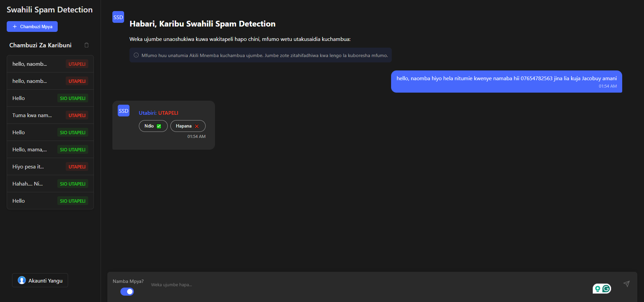644x302 pixels.
Task: Confirm the UTAPELI prediction with Ndio
Action: coord(153,126)
